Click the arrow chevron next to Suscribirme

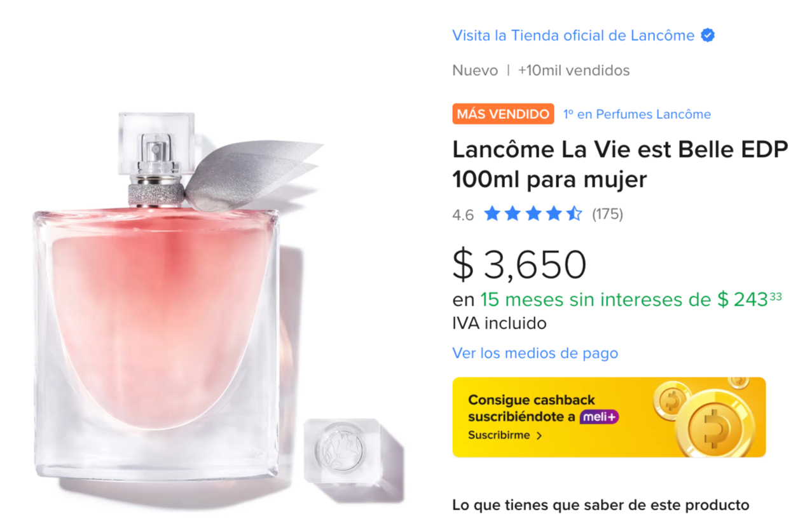[x=540, y=436]
